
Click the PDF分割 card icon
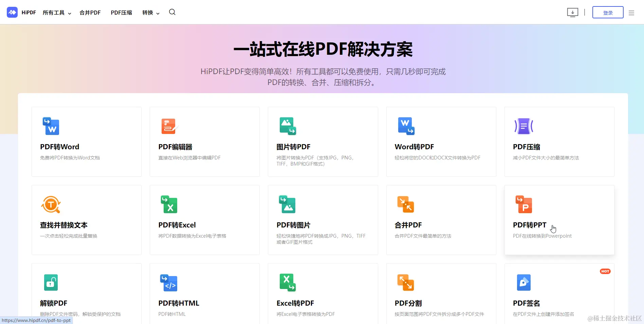click(406, 283)
